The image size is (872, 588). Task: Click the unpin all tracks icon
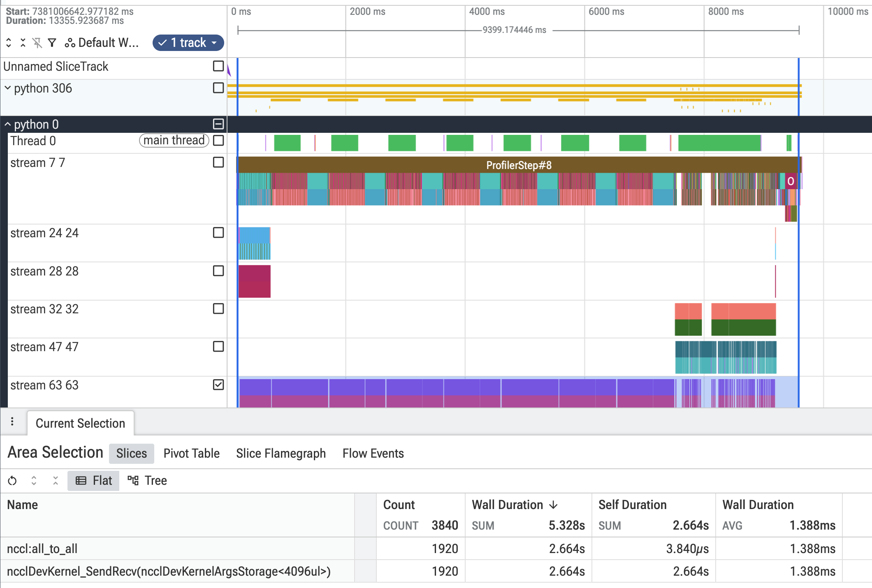click(x=37, y=43)
